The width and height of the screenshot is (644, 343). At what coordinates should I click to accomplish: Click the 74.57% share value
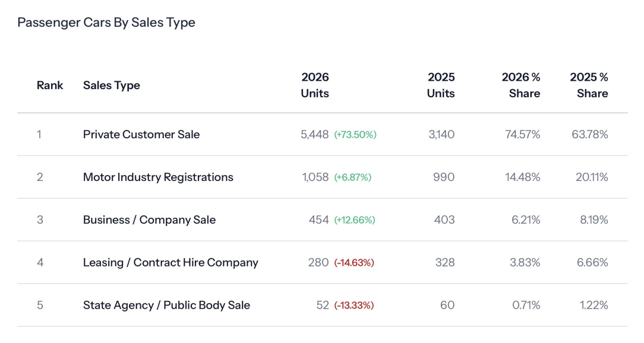(x=523, y=135)
